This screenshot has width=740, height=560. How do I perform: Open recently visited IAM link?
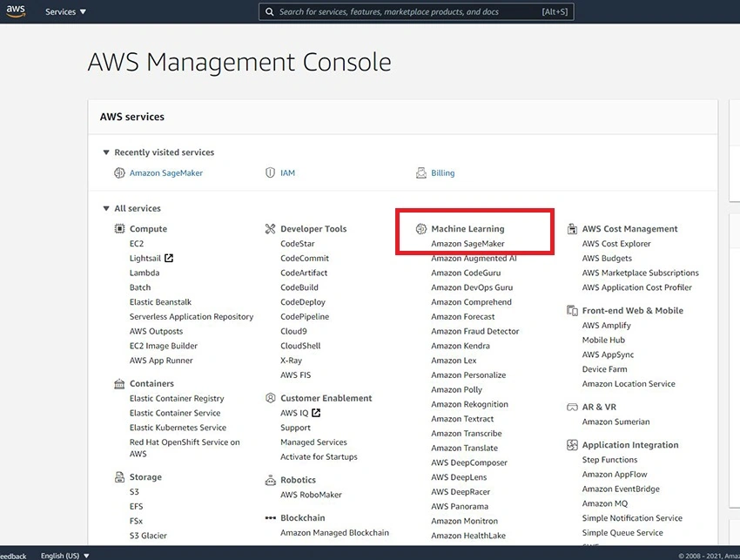click(x=287, y=172)
